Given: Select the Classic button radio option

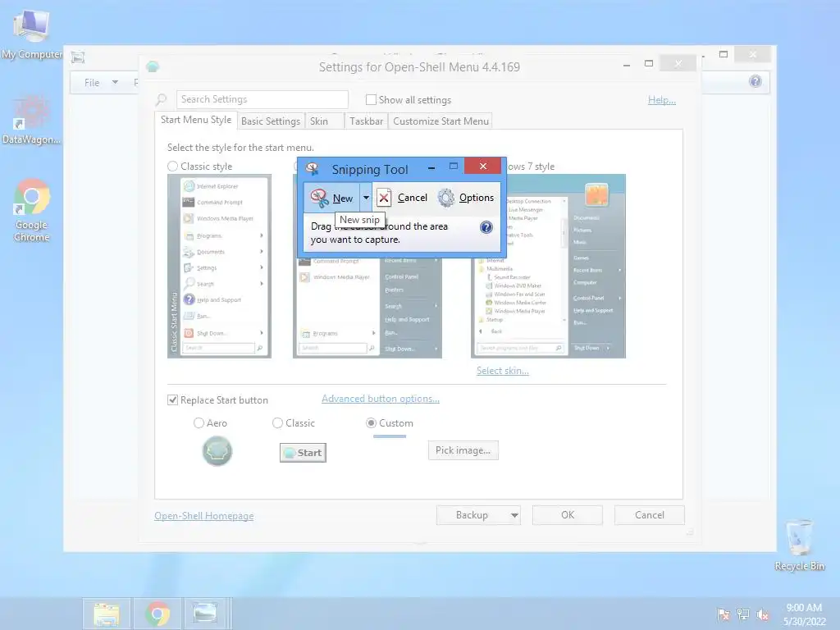Looking at the screenshot, I should (x=277, y=422).
